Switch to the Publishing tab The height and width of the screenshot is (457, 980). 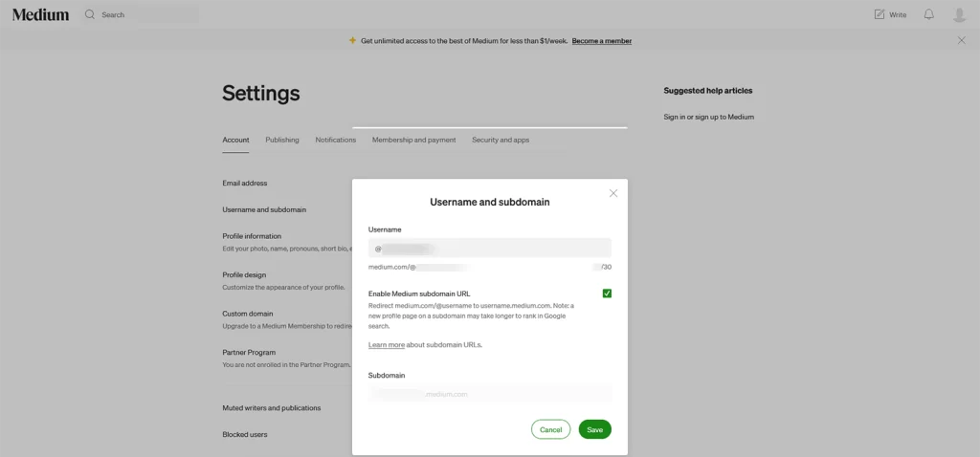(x=282, y=140)
